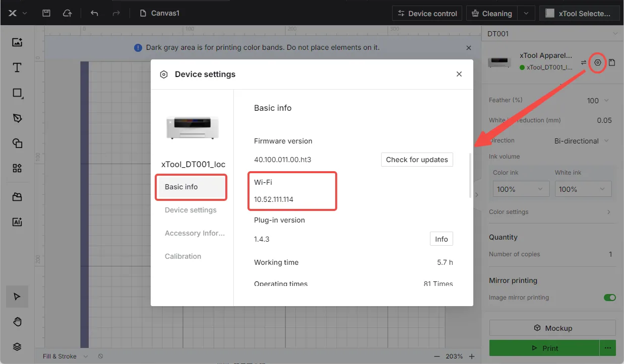
Task: Expand the Cleaning options arrow
Action: pyautogui.click(x=526, y=14)
